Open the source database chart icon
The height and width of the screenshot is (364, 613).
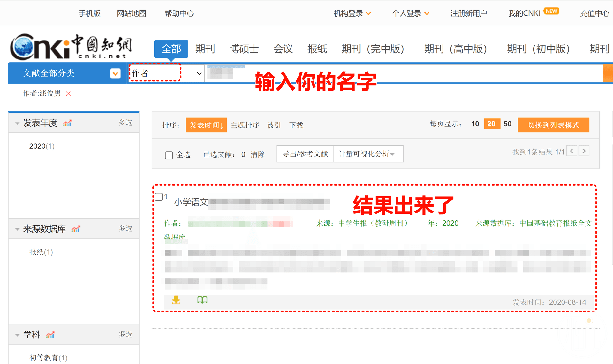76,229
